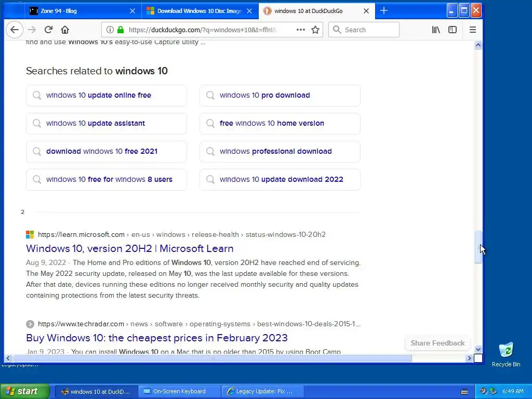Close the Zone 94 - Blog tab
This screenshot has height=399, width=532.
pos(132,11)
